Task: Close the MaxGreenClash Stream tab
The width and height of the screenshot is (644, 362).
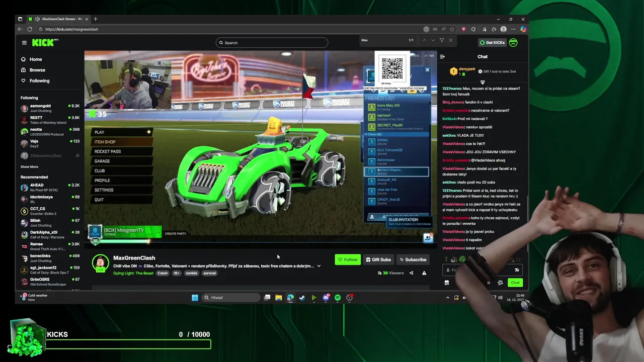Action: tap(87, 19)
